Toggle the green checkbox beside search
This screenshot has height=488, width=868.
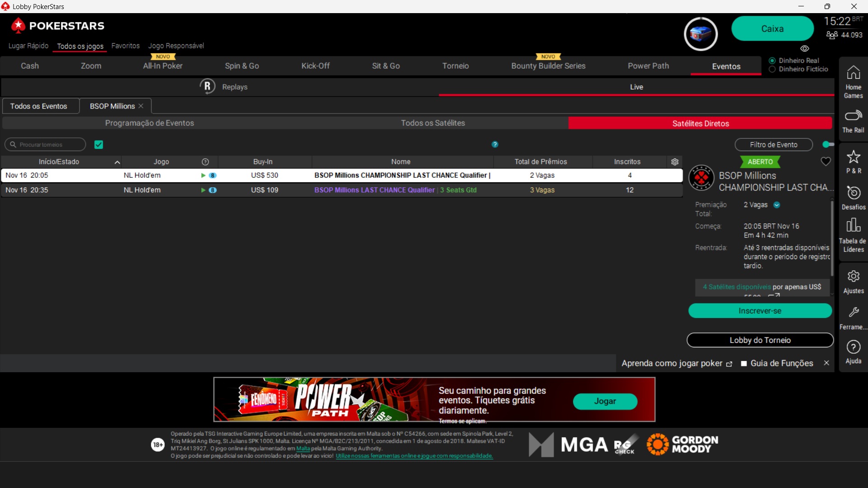(99, 145)
